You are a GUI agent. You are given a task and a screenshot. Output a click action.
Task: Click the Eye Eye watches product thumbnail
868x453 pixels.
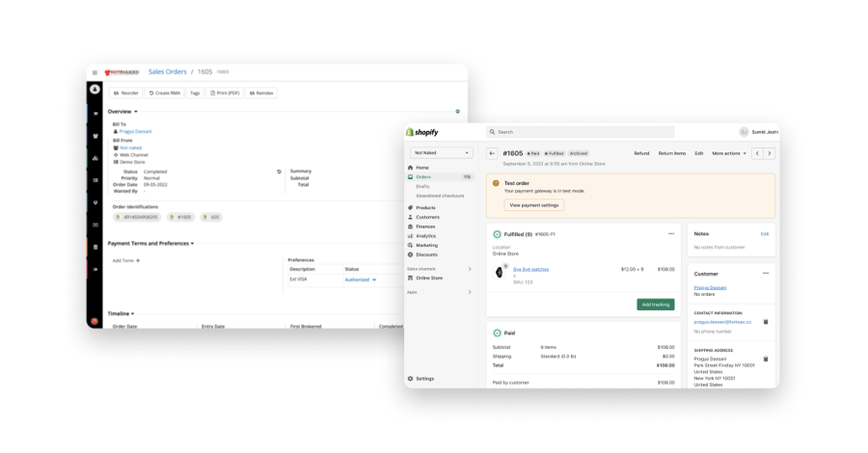point(499,272)
